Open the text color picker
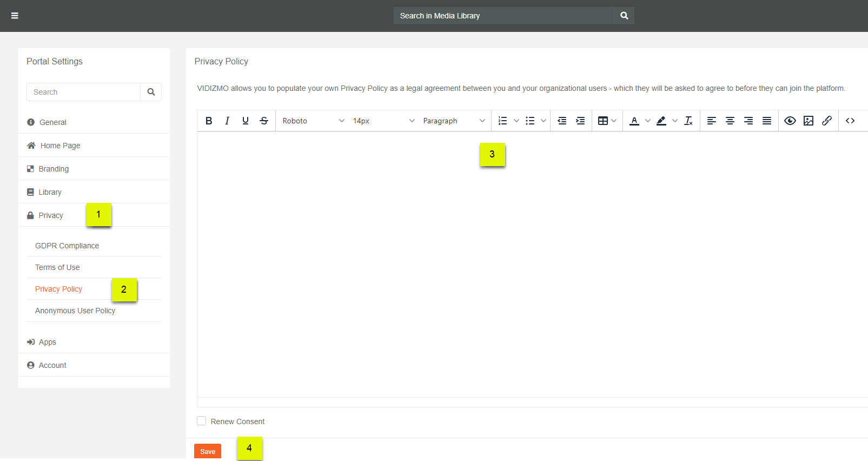The height and width of the screenshot is (461, 868). tap(634, 121)
